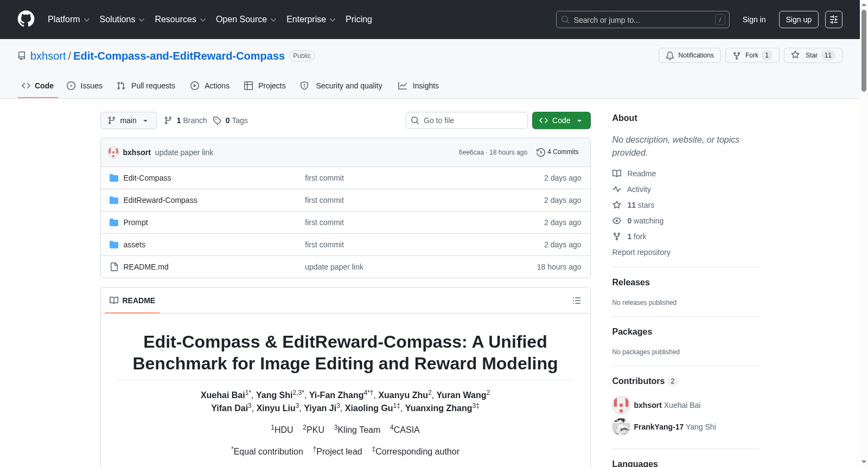
Task: Open the main branch selector dropdown
Action: pyautogui.click(x=129, y=120)
